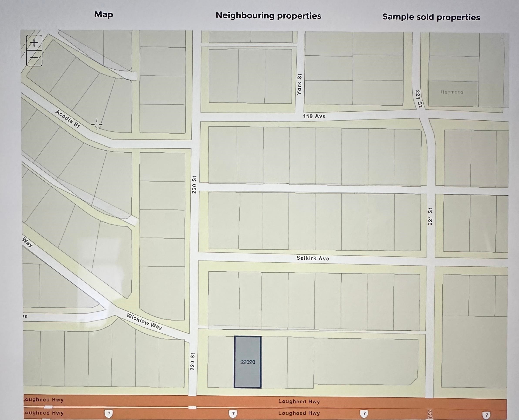The width and height of the screenshot is (519, 420).
Task: Click the centered Lougheed Hwy label on upper lane
Action: tap(299, 401)
